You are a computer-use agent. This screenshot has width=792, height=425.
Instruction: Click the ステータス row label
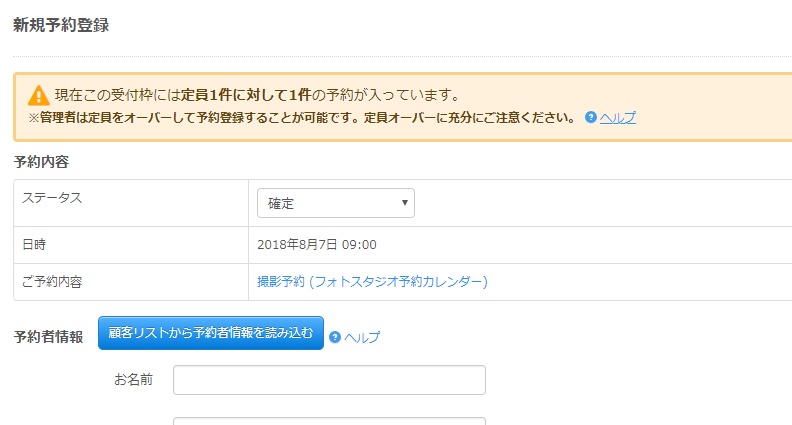pyautogui.click(x=52, y=198)
